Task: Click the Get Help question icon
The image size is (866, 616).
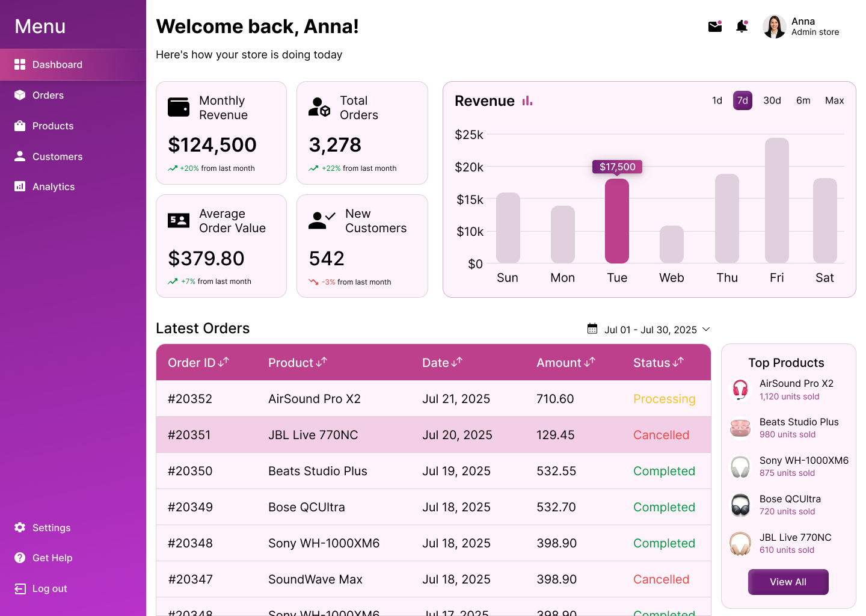Action: [20, 558]
